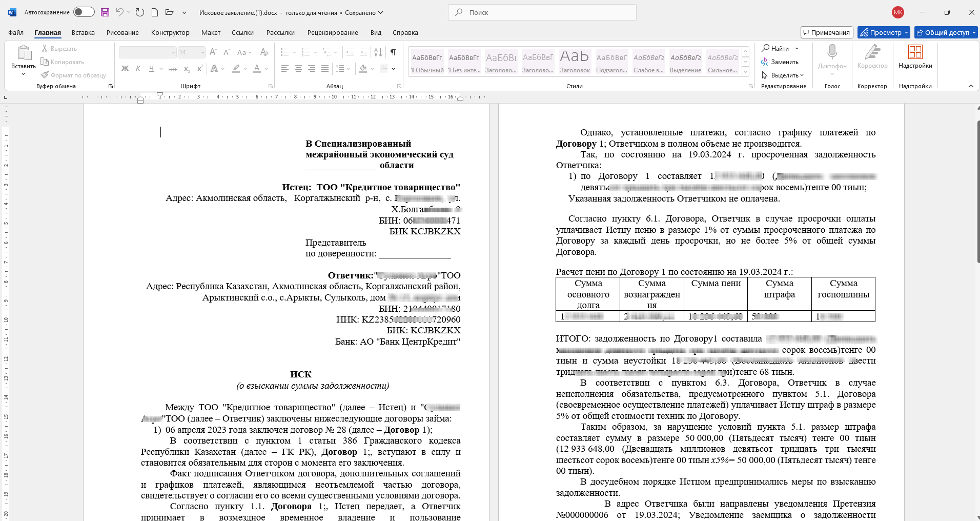The image size is (980, 521).
Task: Click the Open folder icon
Action: (170, 12)
